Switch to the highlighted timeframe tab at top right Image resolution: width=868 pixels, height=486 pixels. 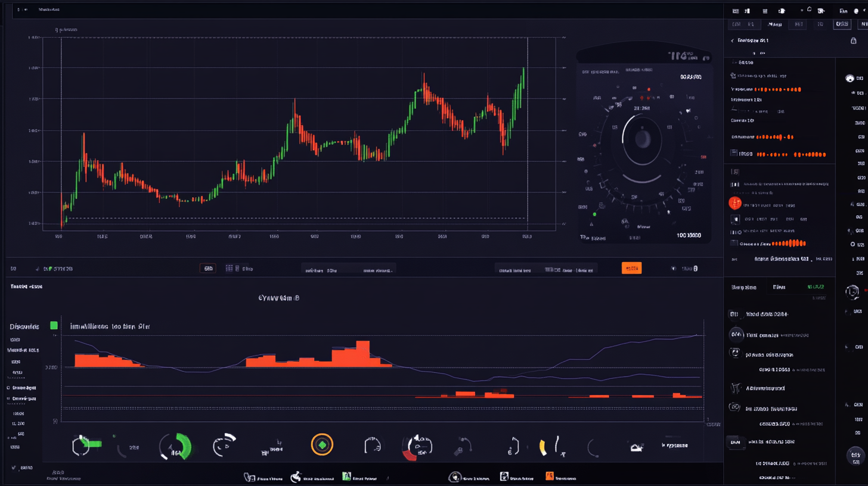point(842,24)
